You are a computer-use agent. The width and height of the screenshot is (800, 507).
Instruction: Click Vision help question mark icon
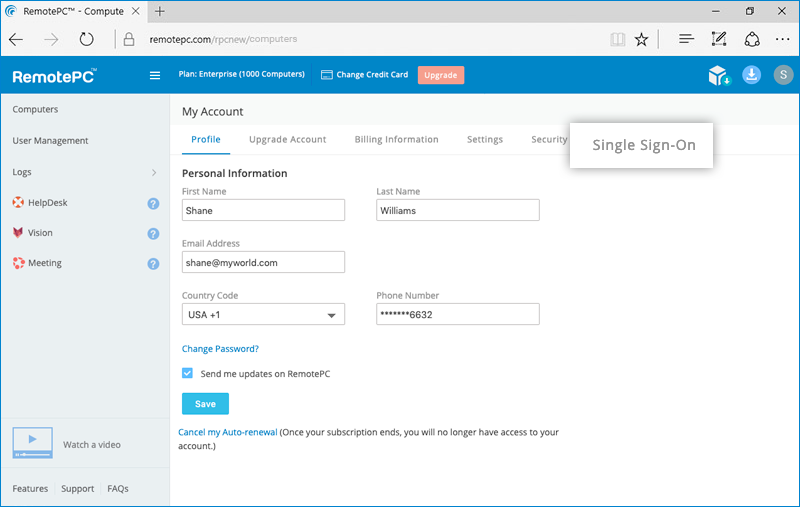154,234
